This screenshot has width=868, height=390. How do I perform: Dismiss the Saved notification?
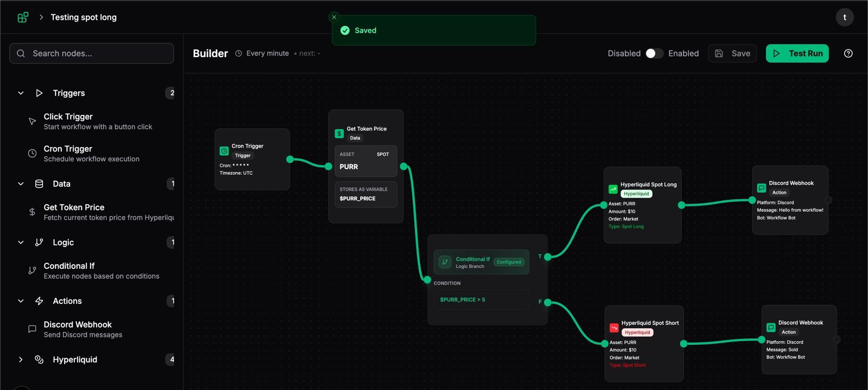coord(334,17)
